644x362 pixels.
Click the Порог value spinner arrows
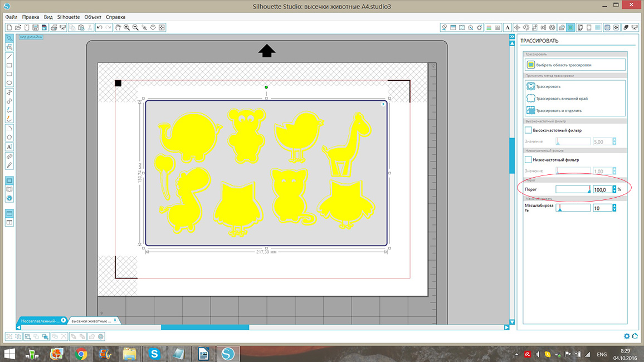(614, 189)
